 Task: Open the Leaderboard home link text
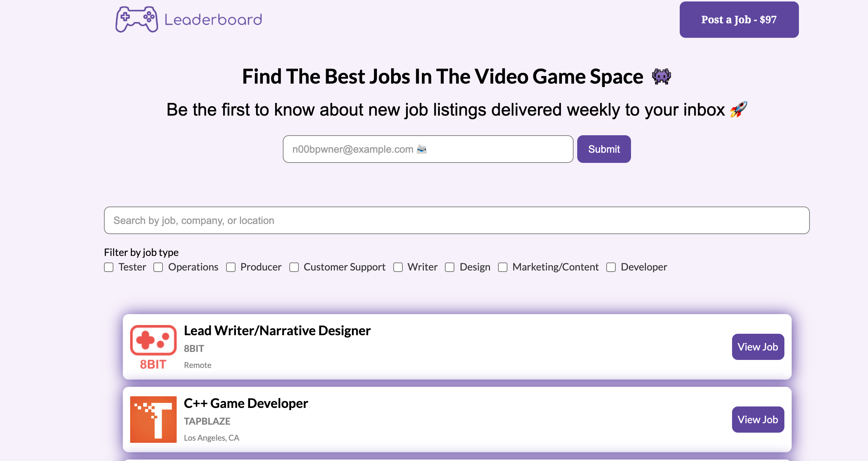pos(213,20)
